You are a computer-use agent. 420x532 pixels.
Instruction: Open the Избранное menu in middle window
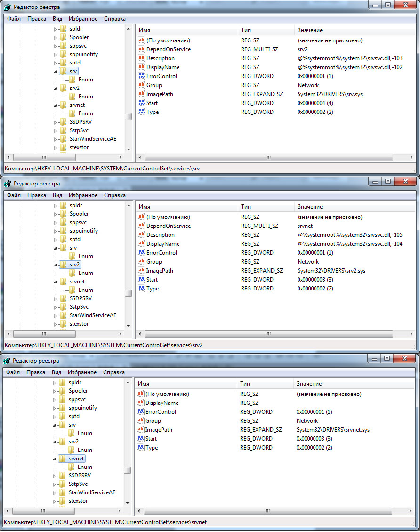pyautogui.click(x=83, y=195)
